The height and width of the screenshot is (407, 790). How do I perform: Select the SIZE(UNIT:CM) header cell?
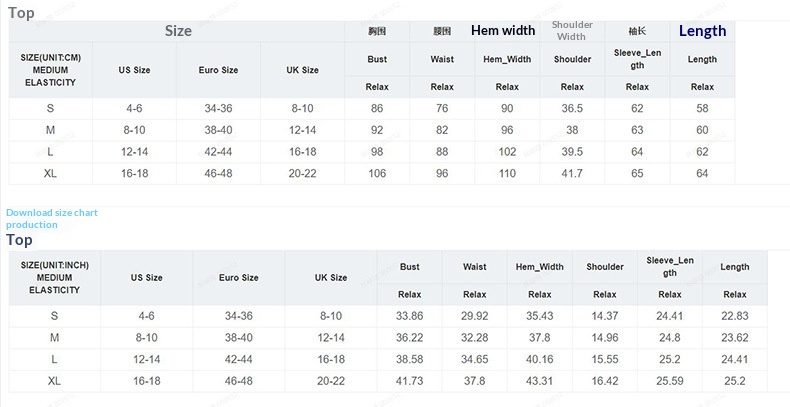(x=50, y=70)
